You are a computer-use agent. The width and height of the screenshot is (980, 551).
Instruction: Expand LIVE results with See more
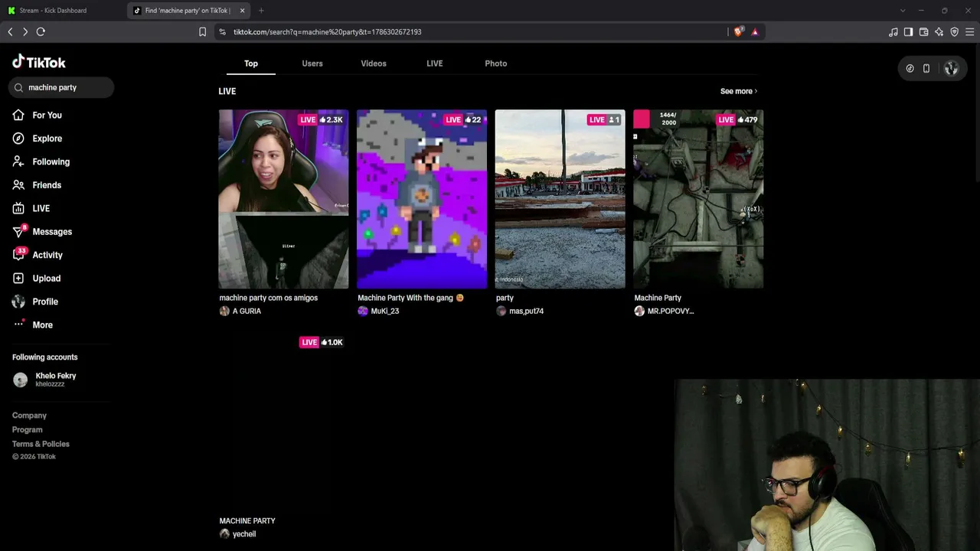pyautogui.click(x=739, y=91)
